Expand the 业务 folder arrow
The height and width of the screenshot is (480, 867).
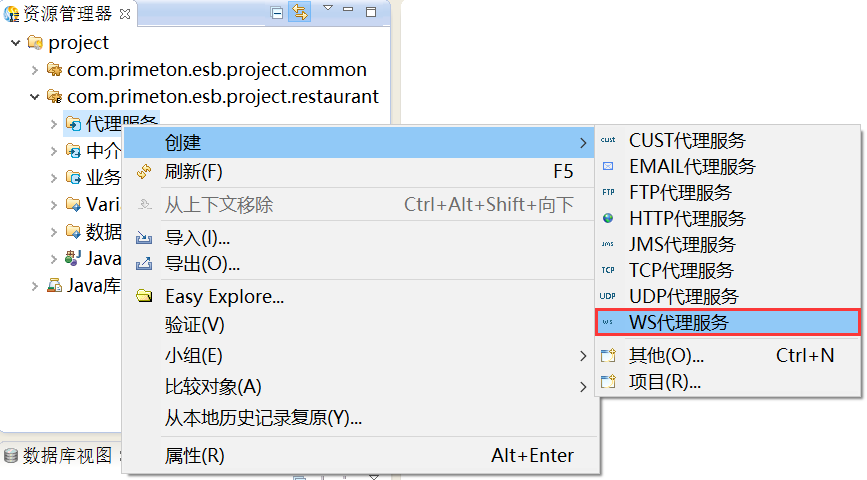54,178
